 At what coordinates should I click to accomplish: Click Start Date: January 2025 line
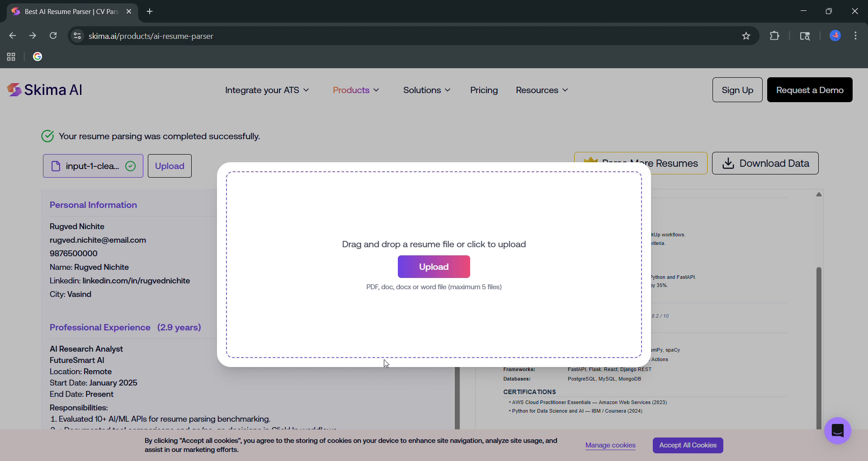point(93,383)
